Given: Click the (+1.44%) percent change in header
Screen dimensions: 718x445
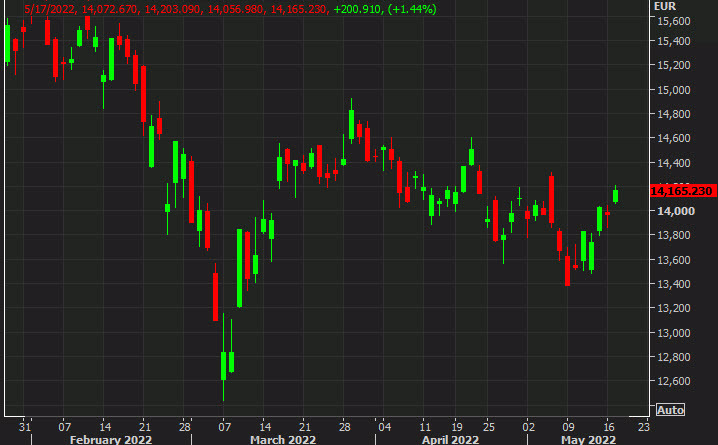Looking at the screenshot, I should (x=412, y=9).
